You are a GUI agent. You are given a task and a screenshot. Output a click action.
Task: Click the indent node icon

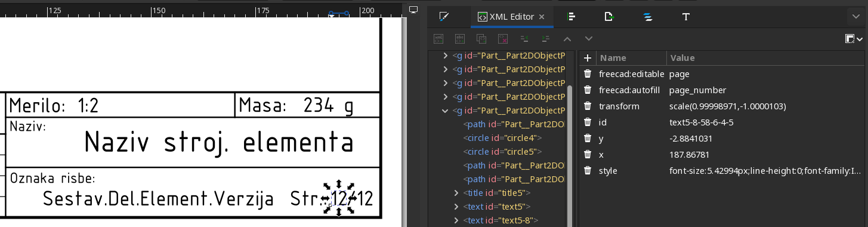tap(546, 39)
